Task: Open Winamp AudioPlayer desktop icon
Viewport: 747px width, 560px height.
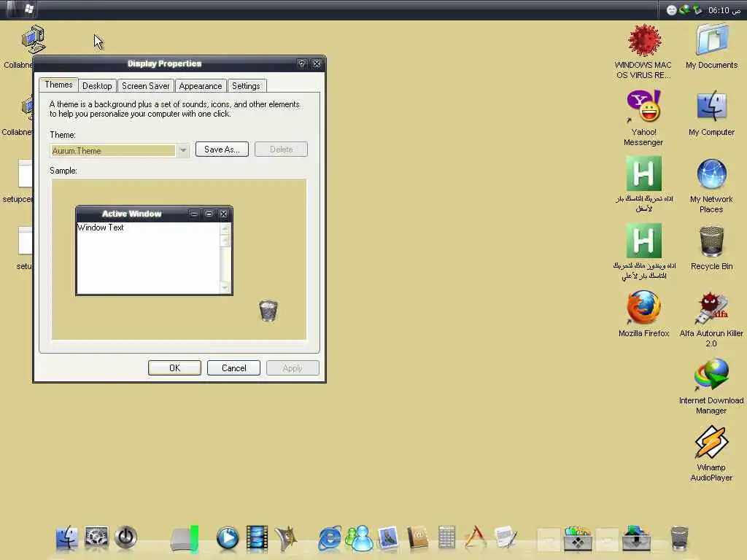Action: pos(711,454)
